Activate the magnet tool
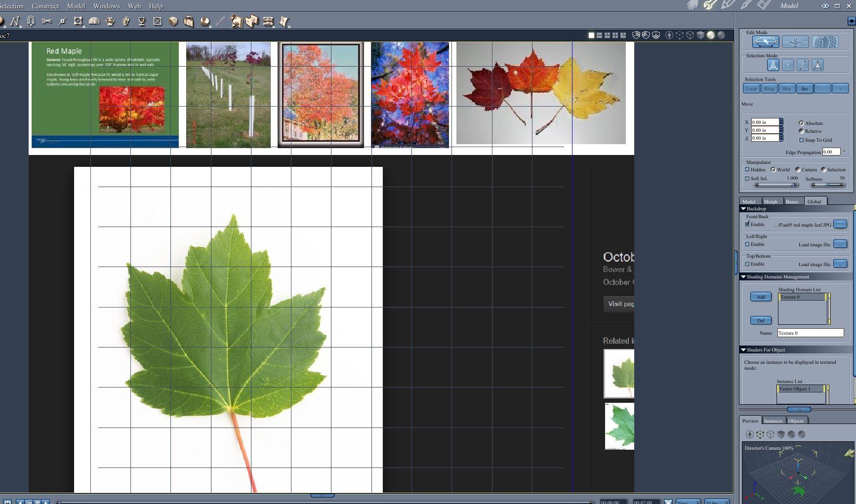 click(31, 21)
